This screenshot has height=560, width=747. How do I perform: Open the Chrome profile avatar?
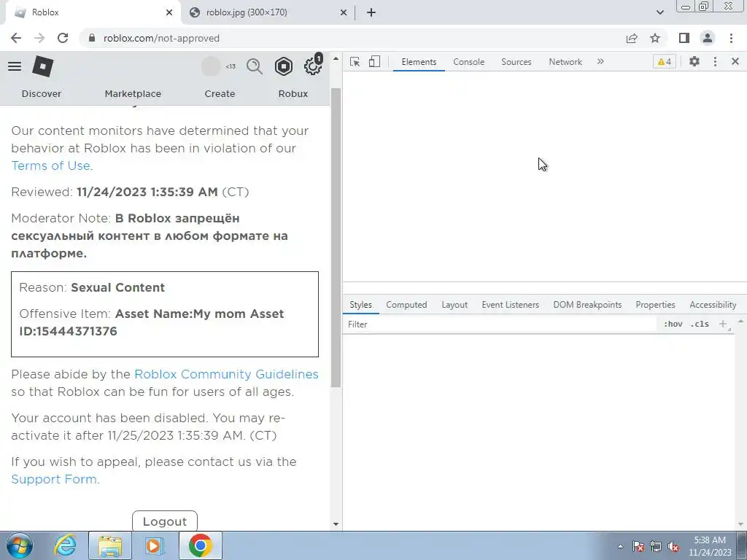[708, 38]
